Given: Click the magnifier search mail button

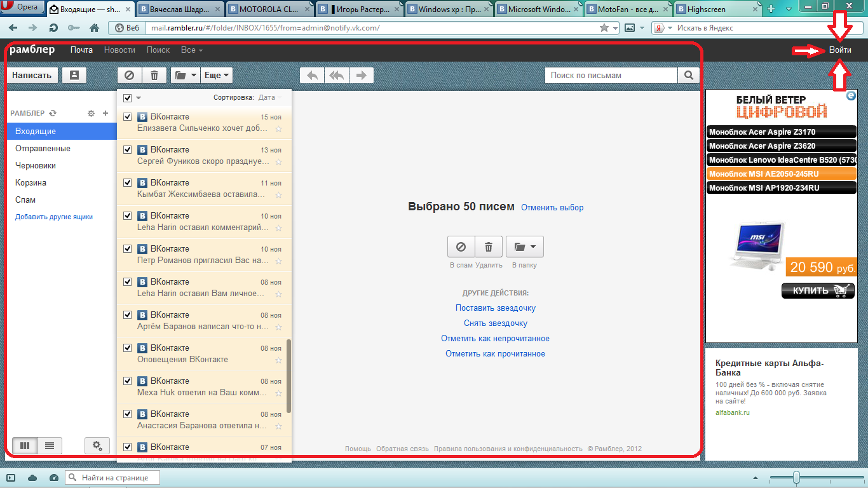Looking at the screenshot, I should coord(689,75).
